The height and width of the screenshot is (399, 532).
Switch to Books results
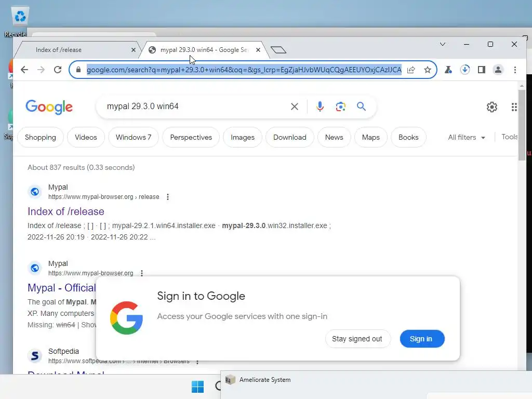[408, 137]
